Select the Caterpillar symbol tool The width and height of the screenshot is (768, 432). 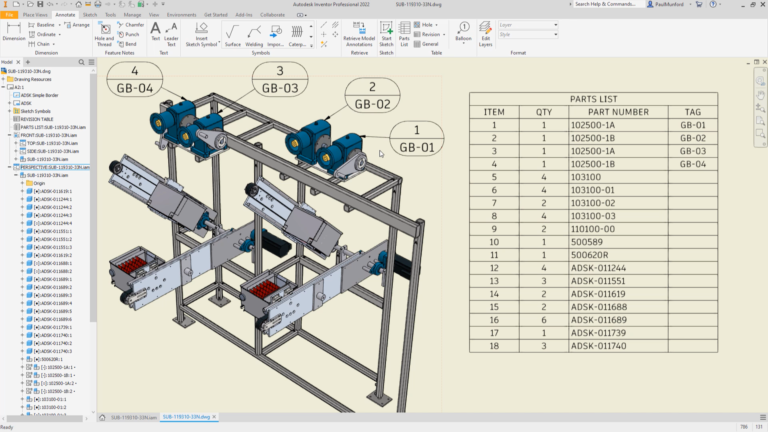point(297,35)
